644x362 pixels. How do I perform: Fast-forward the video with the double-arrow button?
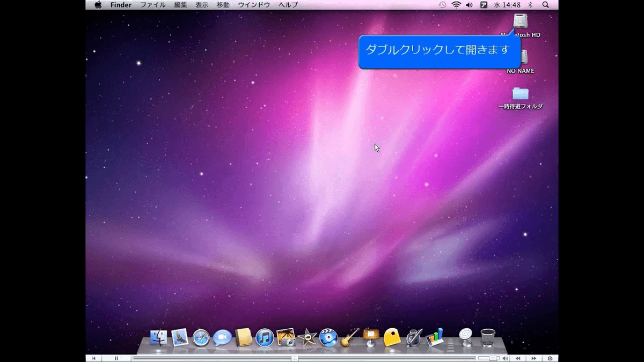click(533, 358)
